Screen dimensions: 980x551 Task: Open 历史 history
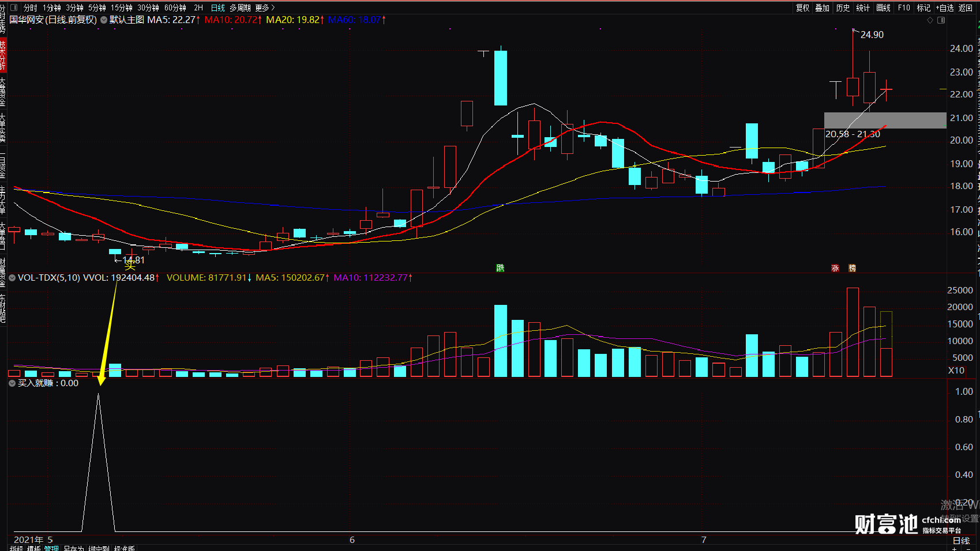843,8
